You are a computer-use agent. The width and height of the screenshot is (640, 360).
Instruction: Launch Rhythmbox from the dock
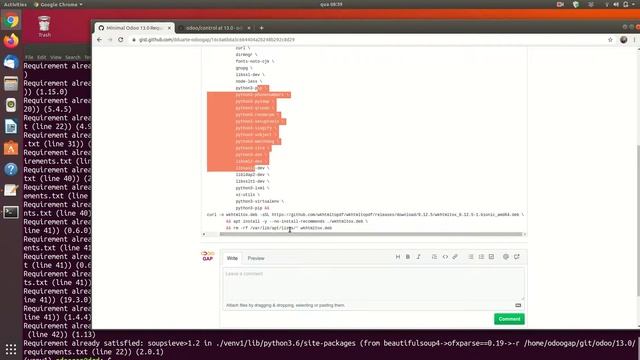click(x=11, y=105)
